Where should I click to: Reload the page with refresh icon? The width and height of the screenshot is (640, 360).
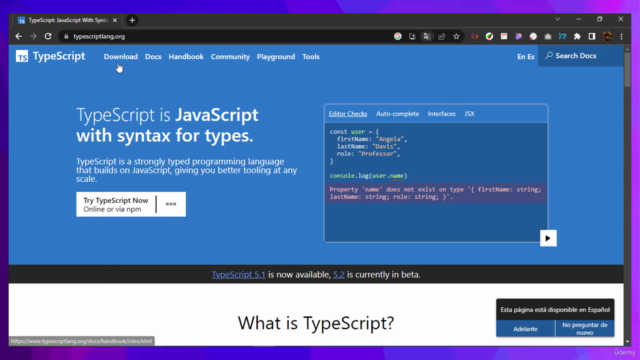pyautogui.click(x=48, y=36)
